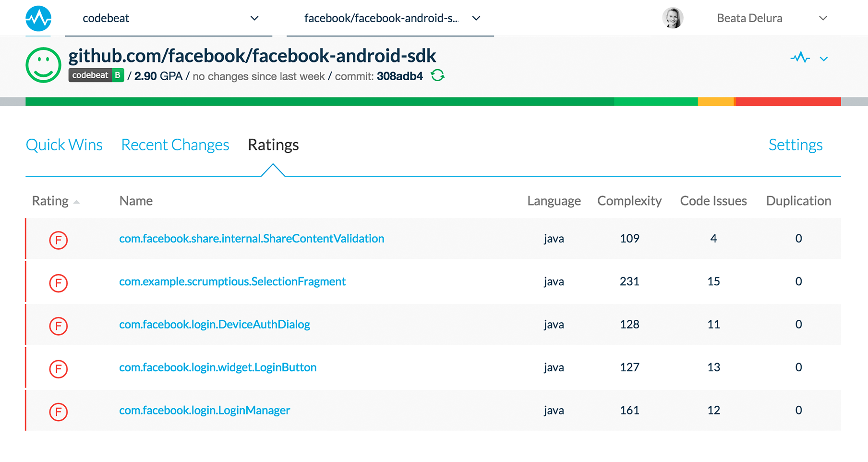Click the F rating for LoginManager
The width and height of the screenshot is (868, 462).
pyautogui.click(x=59, y=412)
